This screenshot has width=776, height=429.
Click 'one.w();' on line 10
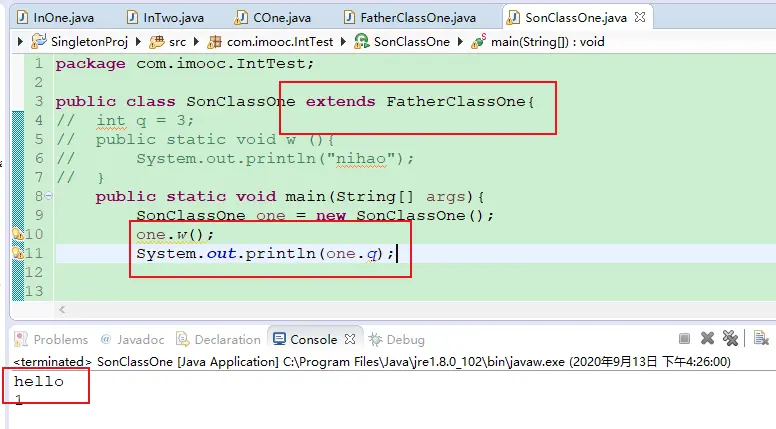(x=175, y=235)
